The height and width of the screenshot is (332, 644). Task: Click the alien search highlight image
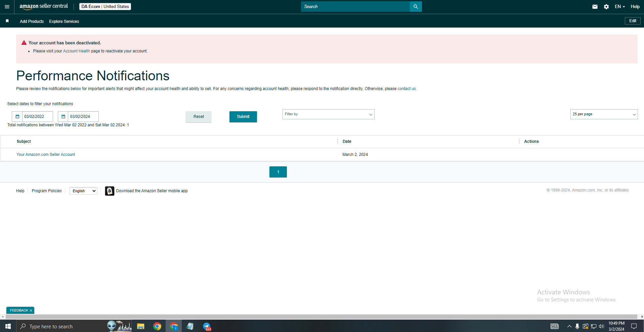tap(119, 326)
